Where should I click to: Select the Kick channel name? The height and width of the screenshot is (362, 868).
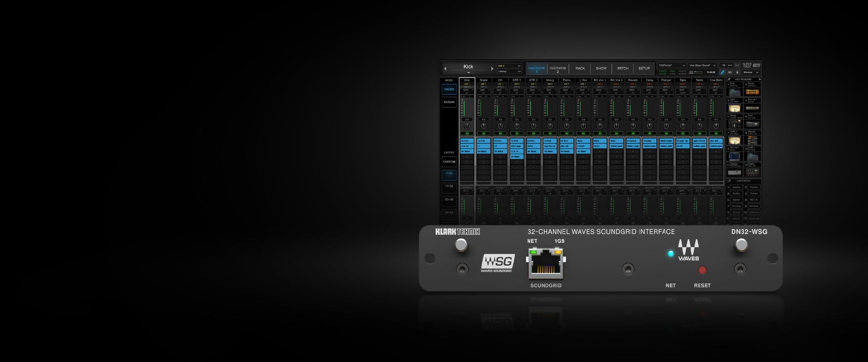[x=467, y=80]
